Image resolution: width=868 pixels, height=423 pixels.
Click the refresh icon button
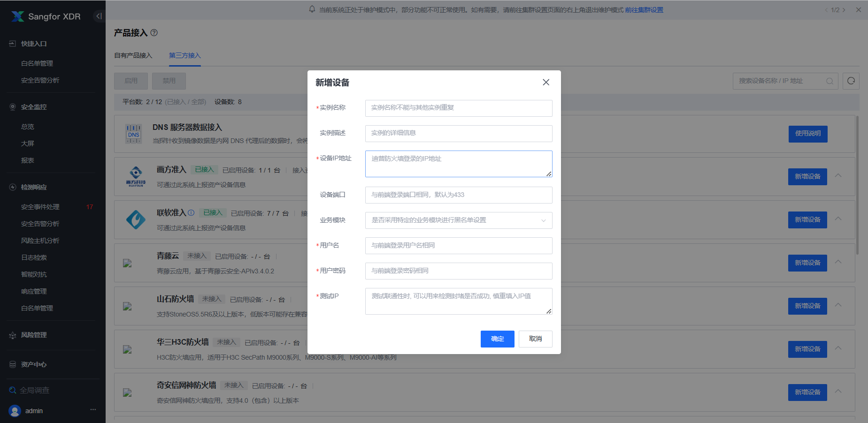[x=851, y=81]
